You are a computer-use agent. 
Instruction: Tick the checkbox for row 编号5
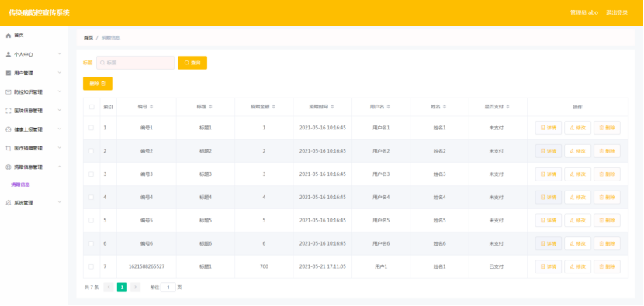pyautogui.click(x=92, y=220)
